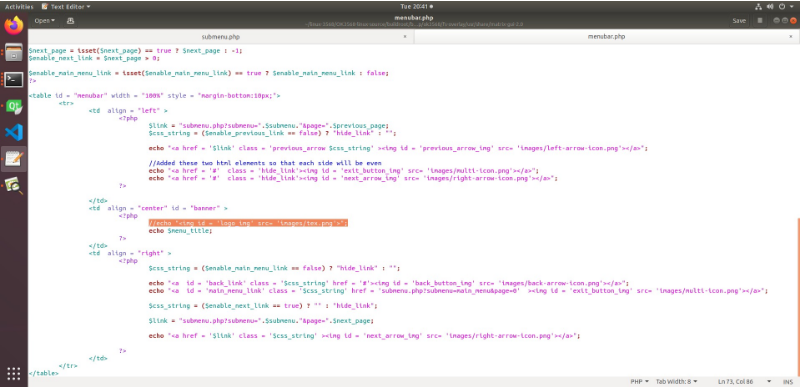
Task: Select the menubar.php tab
Action: (606, 37)
